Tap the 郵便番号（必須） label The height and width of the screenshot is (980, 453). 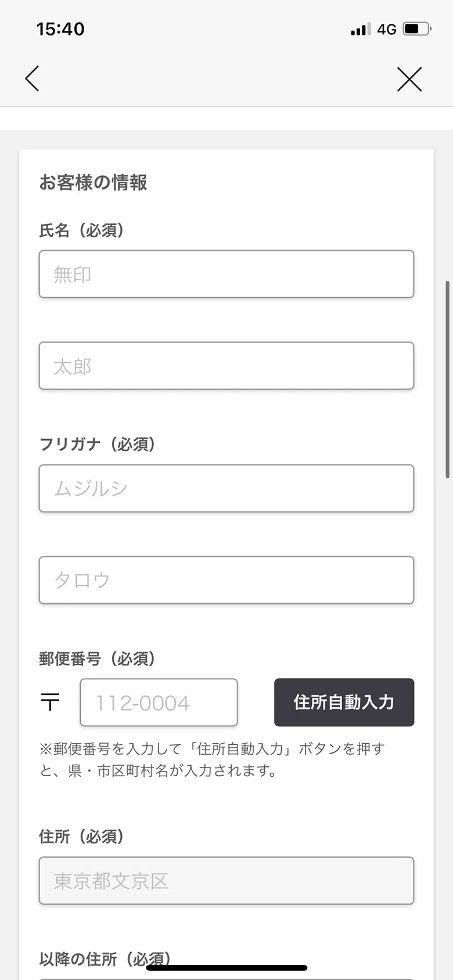coord(97,659)
